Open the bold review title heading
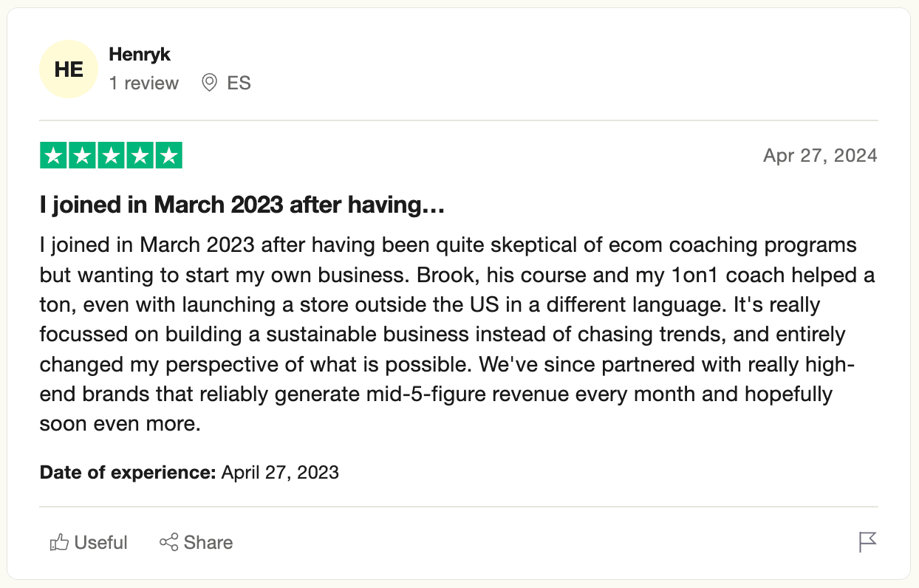This screenshot has height=588, width=919. click(242, 205)
